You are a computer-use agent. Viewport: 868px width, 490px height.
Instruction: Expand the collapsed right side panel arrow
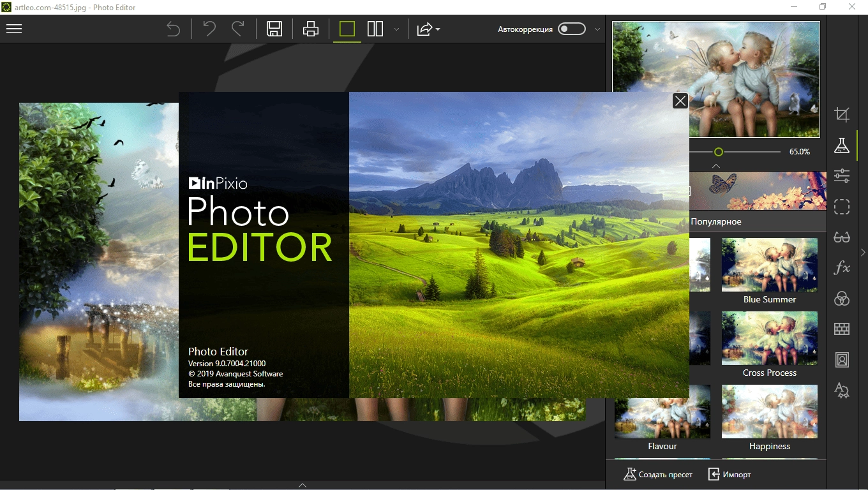[863, 253]
